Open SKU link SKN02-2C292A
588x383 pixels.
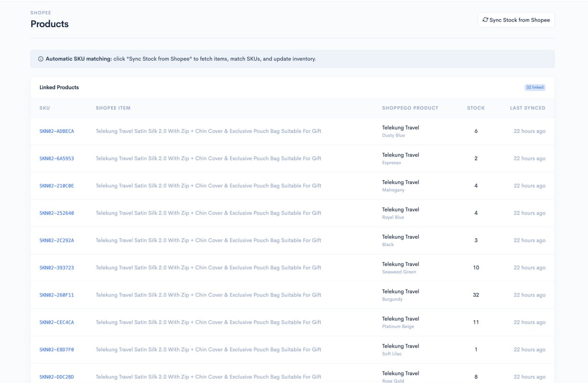(57, 240)
